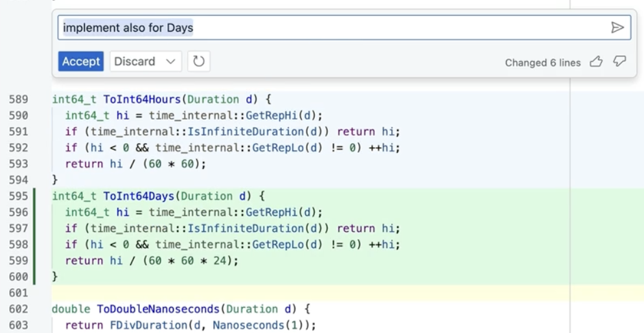Viewport: 644px width, 333px height.
Task: Click the send prompt arrow icon
Action: pyautogui.click(x=617, y=28)
